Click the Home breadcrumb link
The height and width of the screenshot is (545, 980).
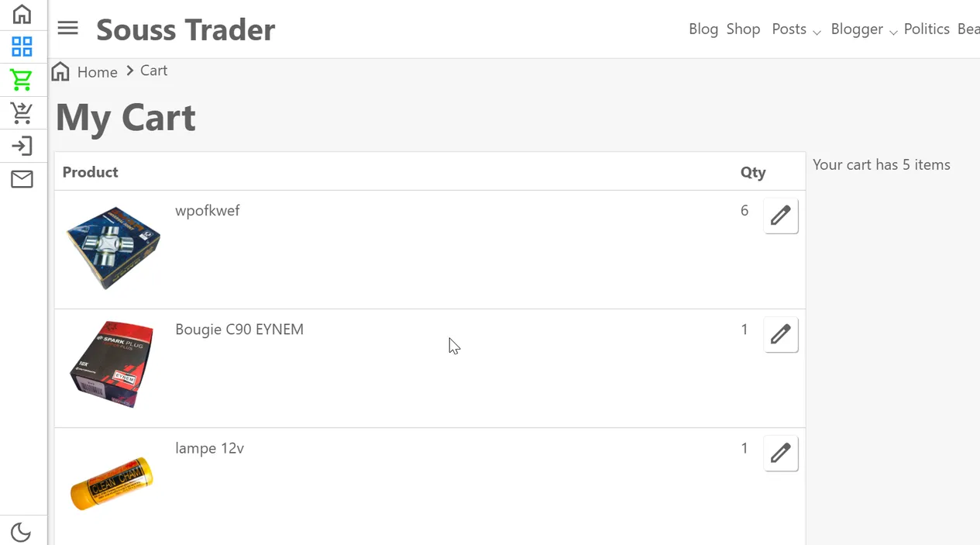pos(97,72)
